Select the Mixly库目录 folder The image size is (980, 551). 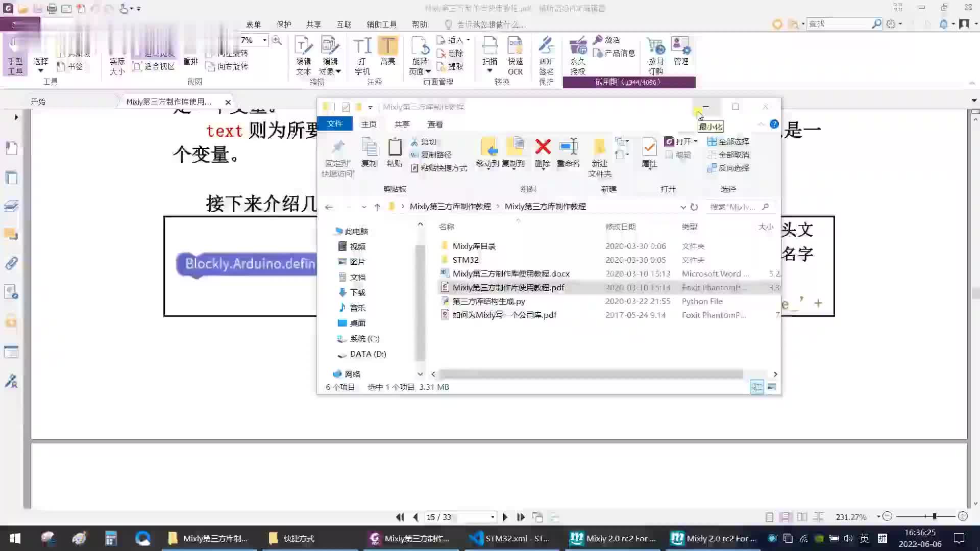coord(474,246)
